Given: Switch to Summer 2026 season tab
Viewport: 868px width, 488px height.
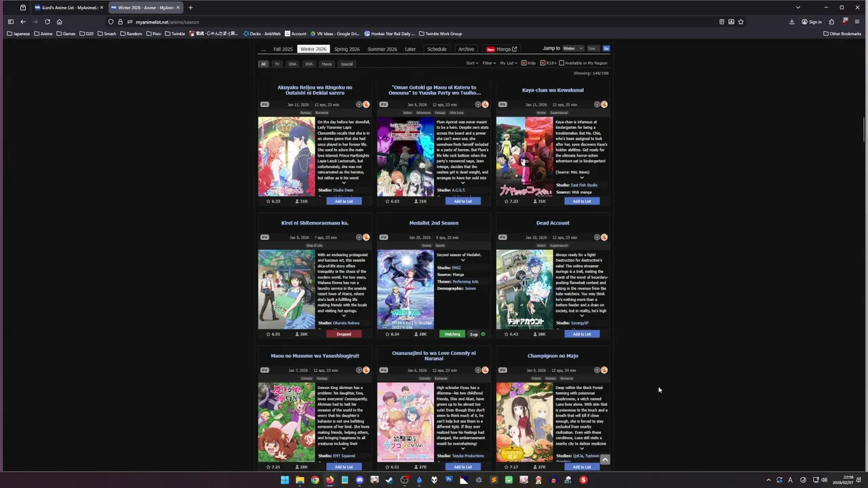Looking at the screenshot, I should click(382, 49).
